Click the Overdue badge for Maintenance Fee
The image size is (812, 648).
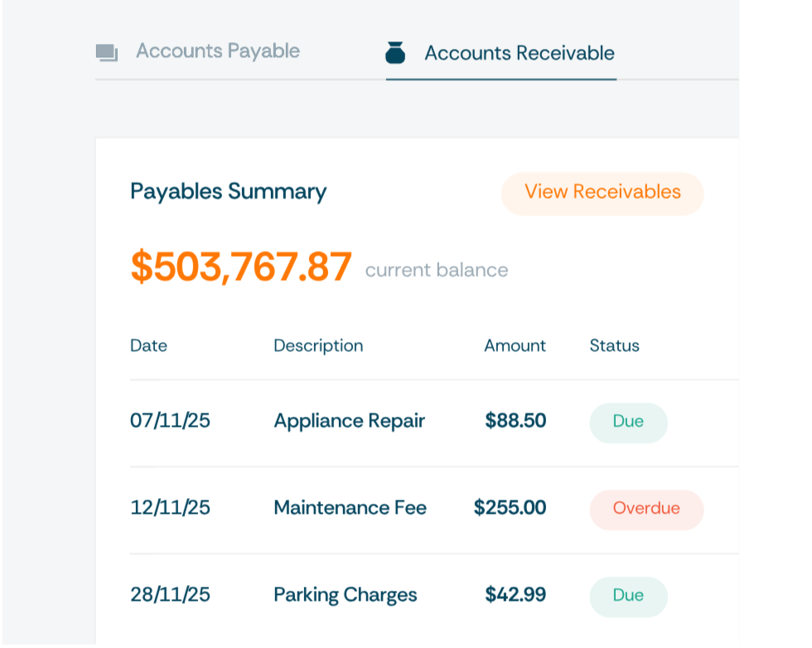pyautogui.click(x=646, y=509)
